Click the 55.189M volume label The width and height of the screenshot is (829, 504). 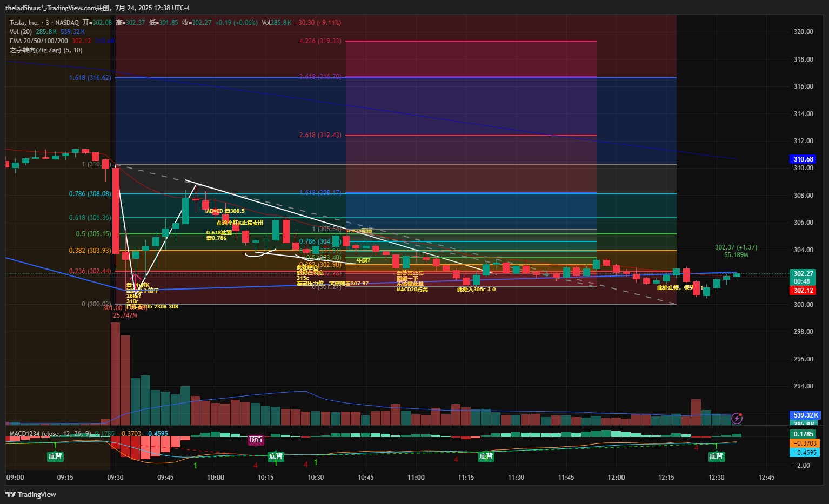[x=736, y=255]
